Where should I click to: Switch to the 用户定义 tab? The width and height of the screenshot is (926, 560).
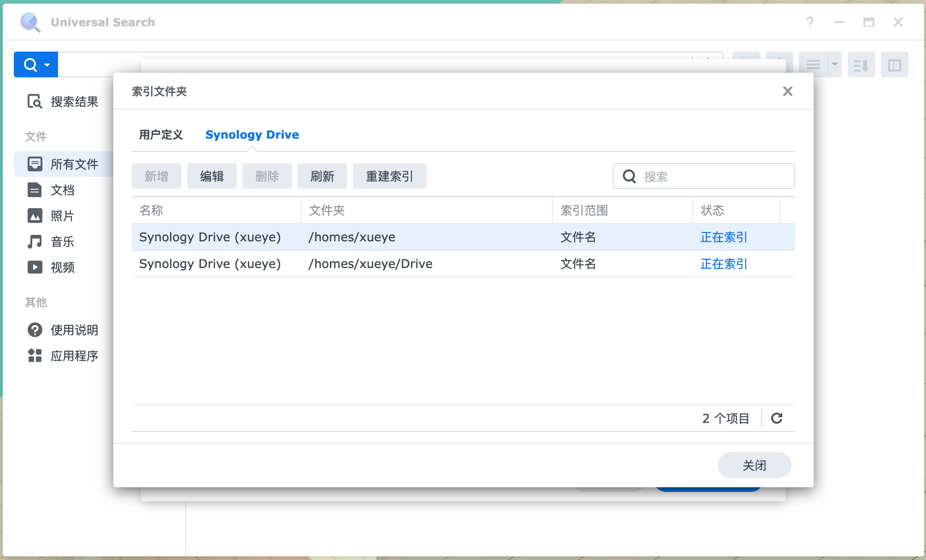161,135
